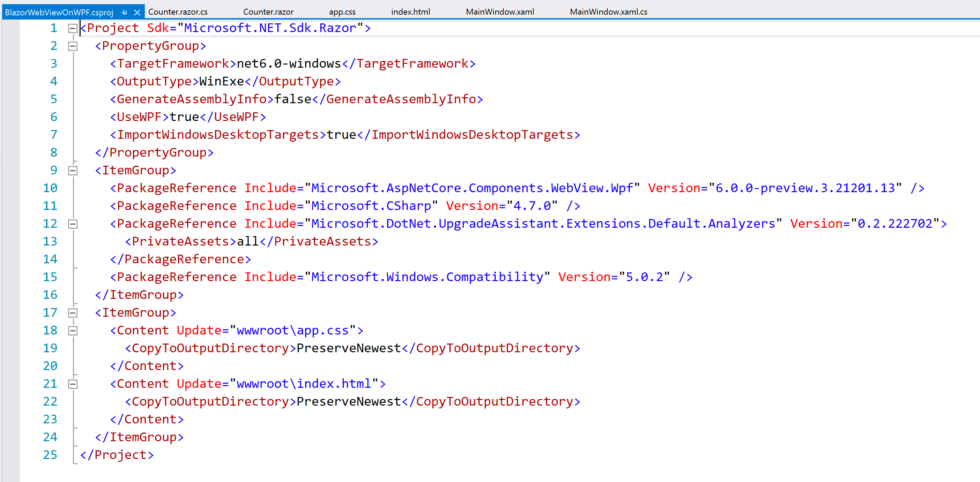980x482 pixels.
Task: Click the closing ItemGroup tag on line 16
Action: (139, 295)
